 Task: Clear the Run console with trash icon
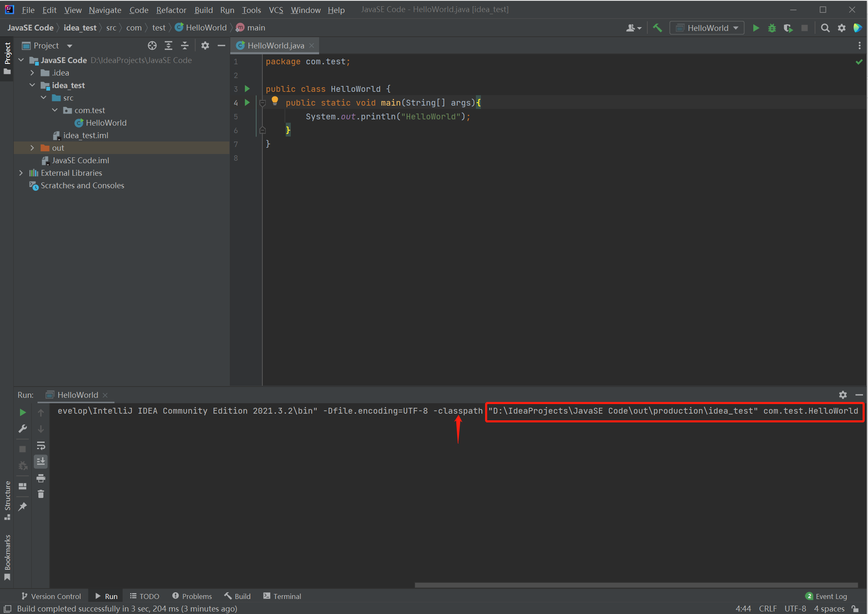coord(41,494)
